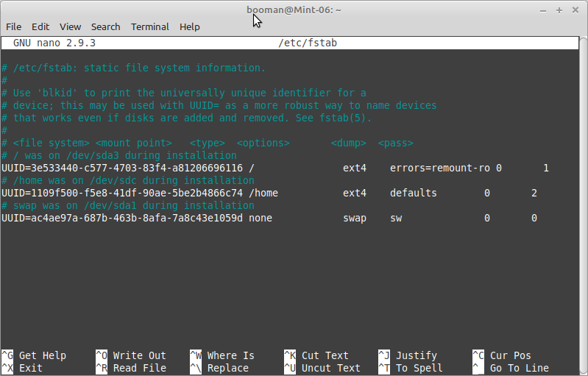Viewport: 588px width, 376px height.
Task: Close the terminal window
Action: [576, 10]
